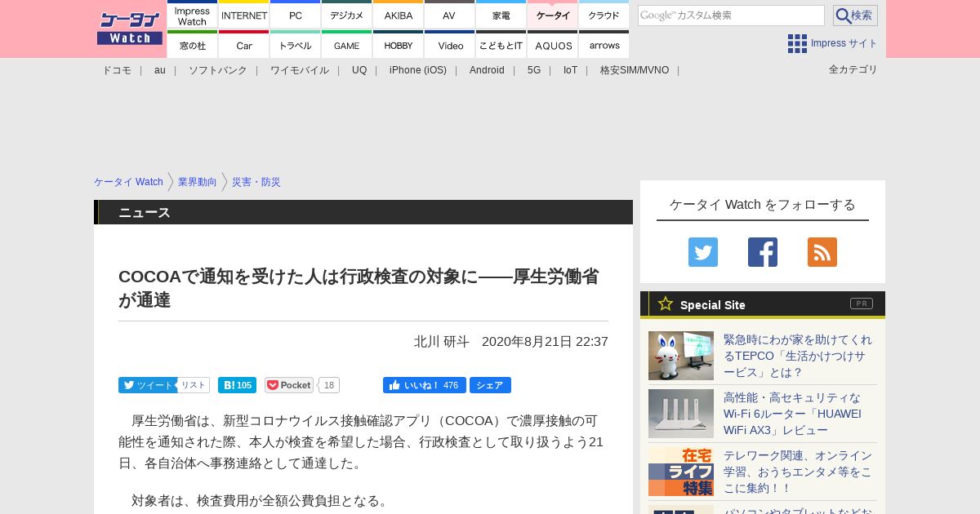980x514 pixels.
Task: Open the Video tab
Action: [449, 45]
